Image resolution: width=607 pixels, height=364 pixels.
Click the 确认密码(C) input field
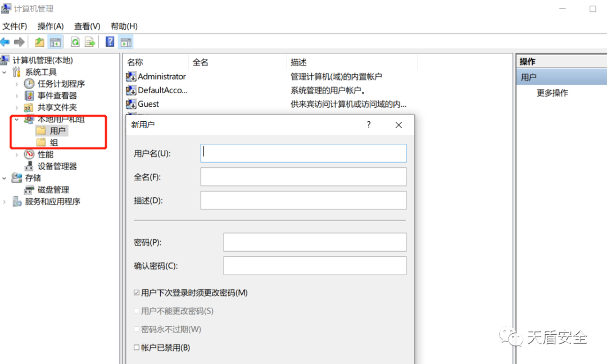[x=315, y=266]
